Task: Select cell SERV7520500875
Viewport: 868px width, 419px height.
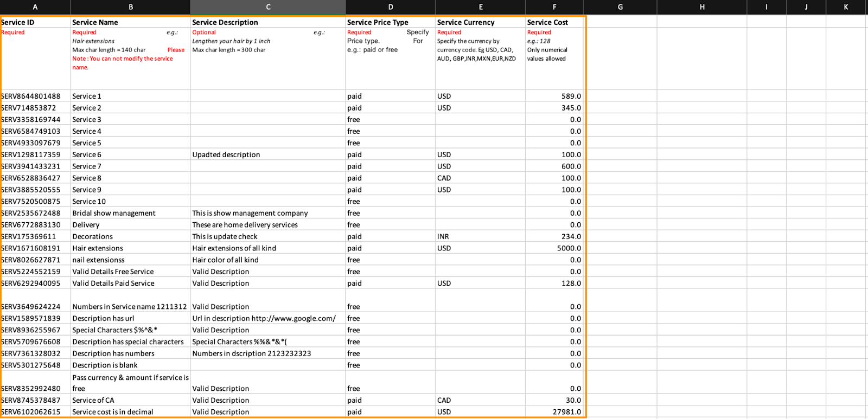Action: coord(35,201)
